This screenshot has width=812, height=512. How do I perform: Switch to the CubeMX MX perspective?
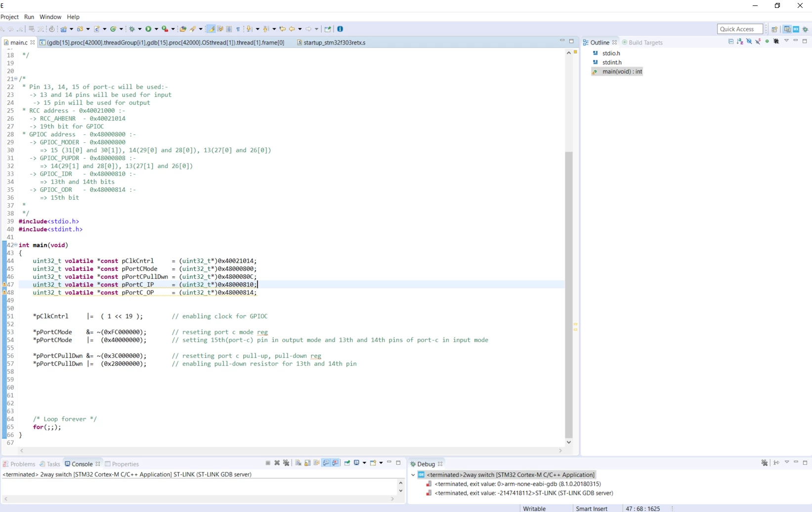tap(796, 29)
